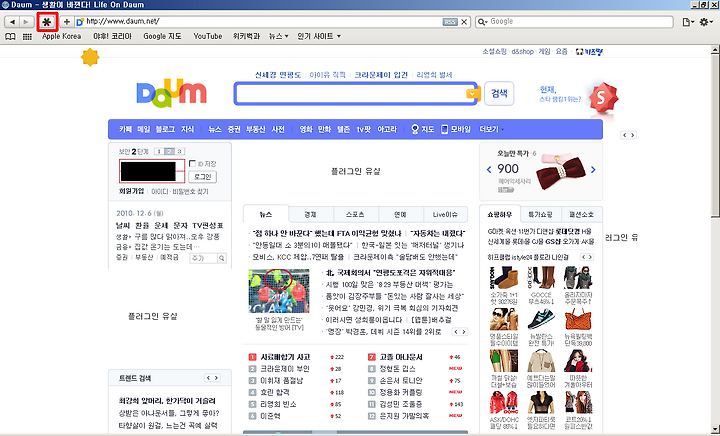Open the 날씨 link under the date

click(123, 225)
